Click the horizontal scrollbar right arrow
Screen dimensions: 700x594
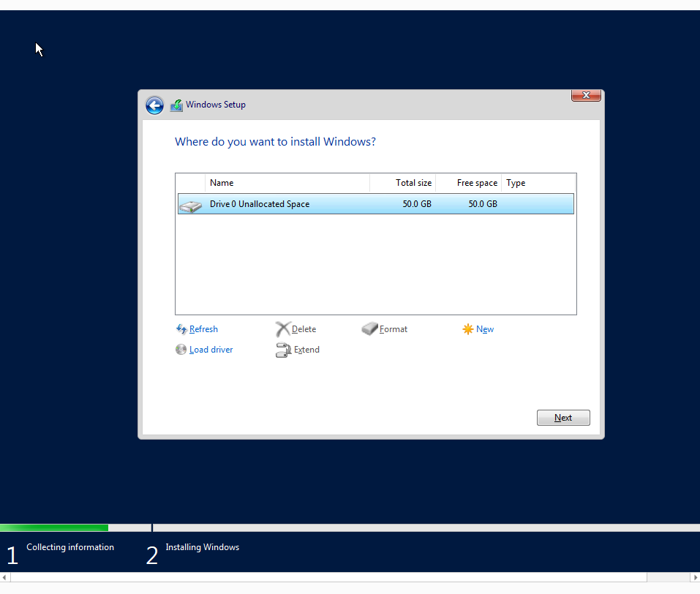[x=695, y=577]
